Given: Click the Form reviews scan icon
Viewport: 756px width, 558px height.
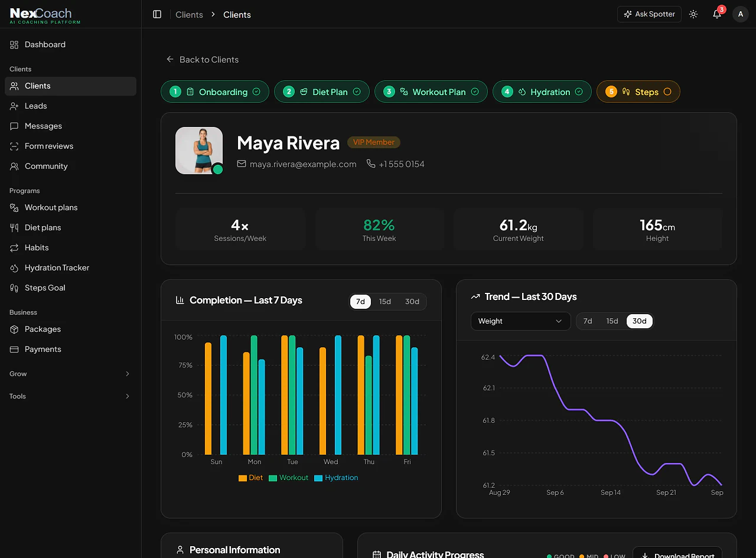Looking at the screenshot, I should (14, 146).
